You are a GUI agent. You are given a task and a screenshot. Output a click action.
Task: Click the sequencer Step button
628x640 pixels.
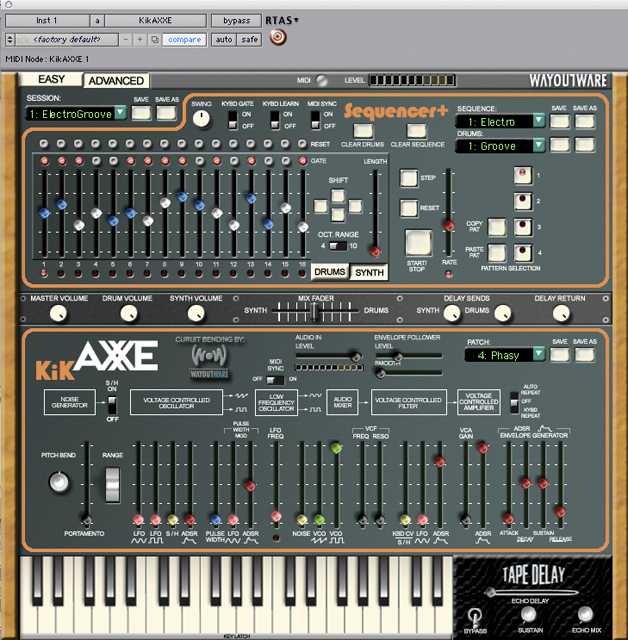click(x=409, y=178)
